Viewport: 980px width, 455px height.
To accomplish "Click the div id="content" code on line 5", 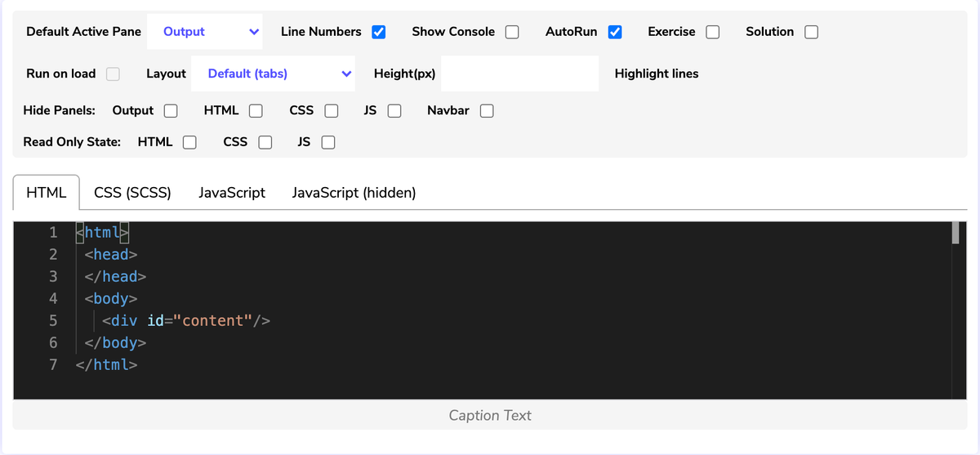I will point(186,320).
